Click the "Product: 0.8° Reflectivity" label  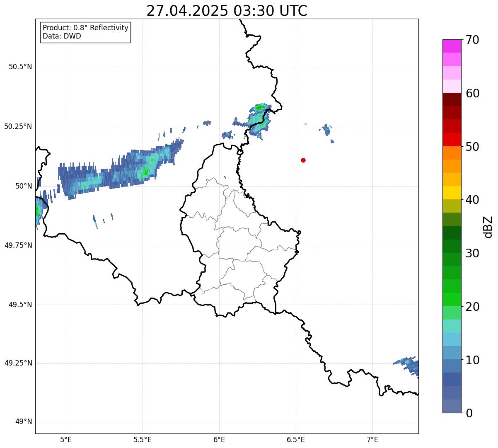click(x=86, y=28)
